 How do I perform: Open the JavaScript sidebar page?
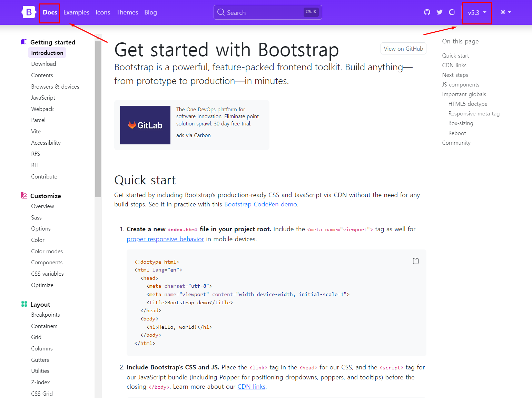pos(43,98)
